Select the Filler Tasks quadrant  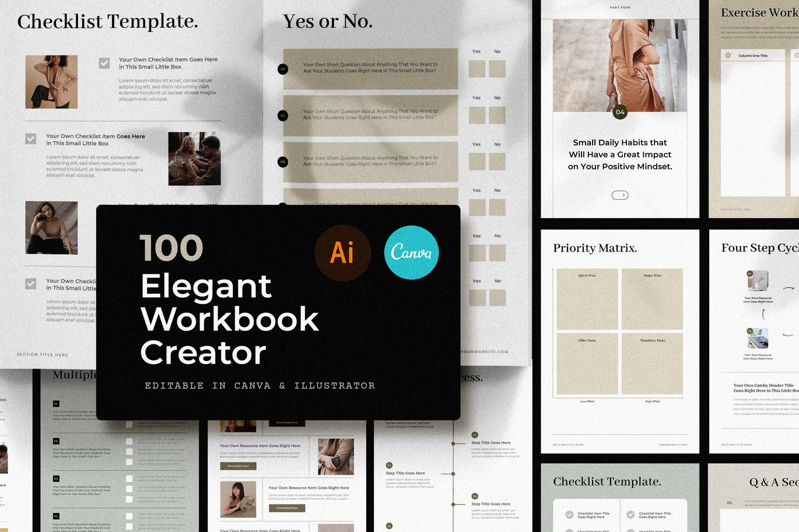587,364
